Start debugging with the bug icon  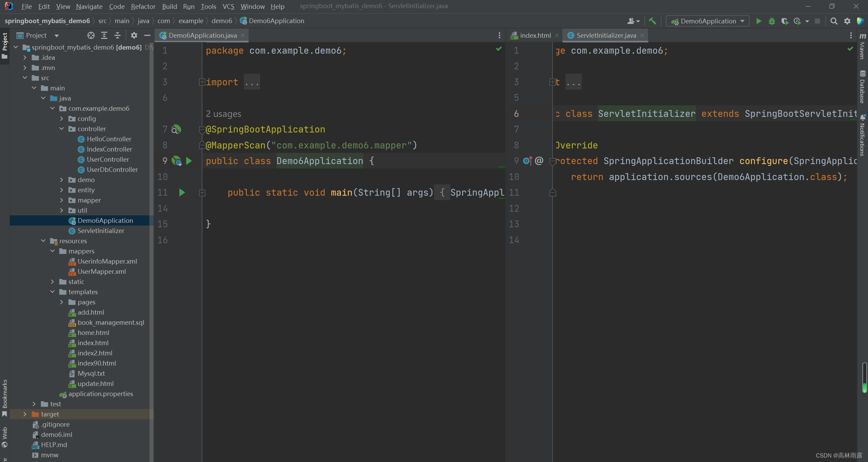pyautogui.click(x=772, y=21)
